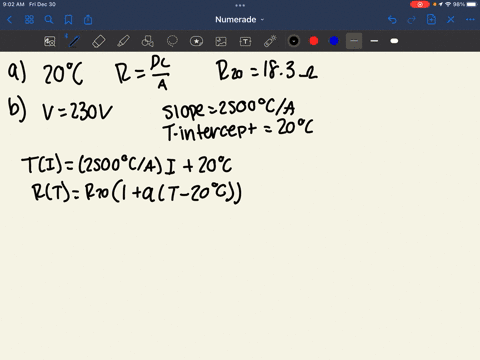Select the Lasso selection tool
The height and width of the screenshot is (360, 480).
[172, 41]
